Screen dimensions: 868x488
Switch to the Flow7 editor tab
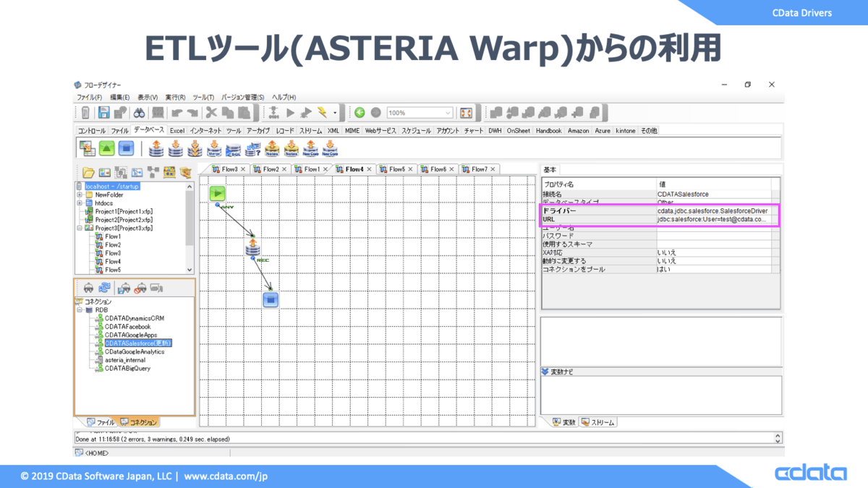pos(480,169)
